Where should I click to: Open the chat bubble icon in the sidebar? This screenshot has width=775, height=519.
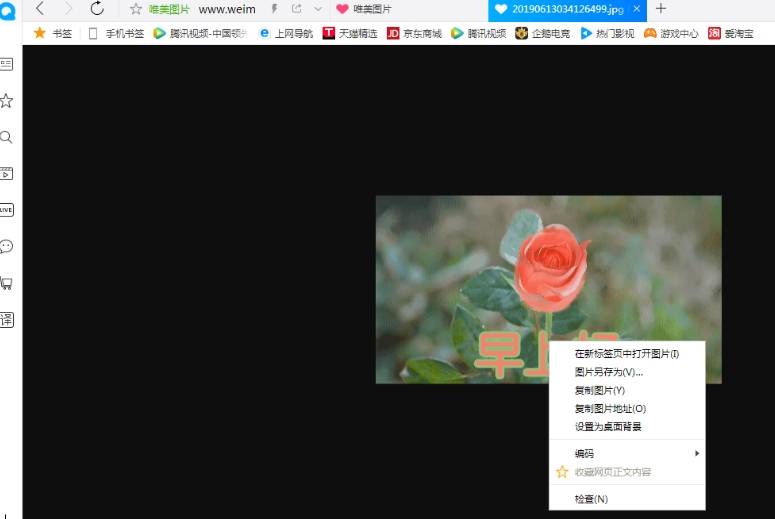(x=7, y=246)
